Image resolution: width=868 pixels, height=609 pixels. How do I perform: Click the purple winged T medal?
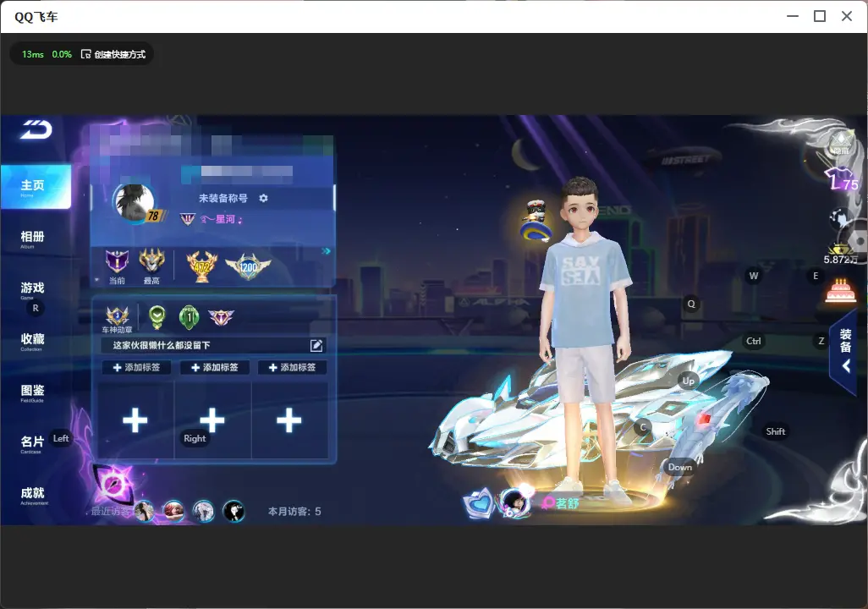[221, 316]
